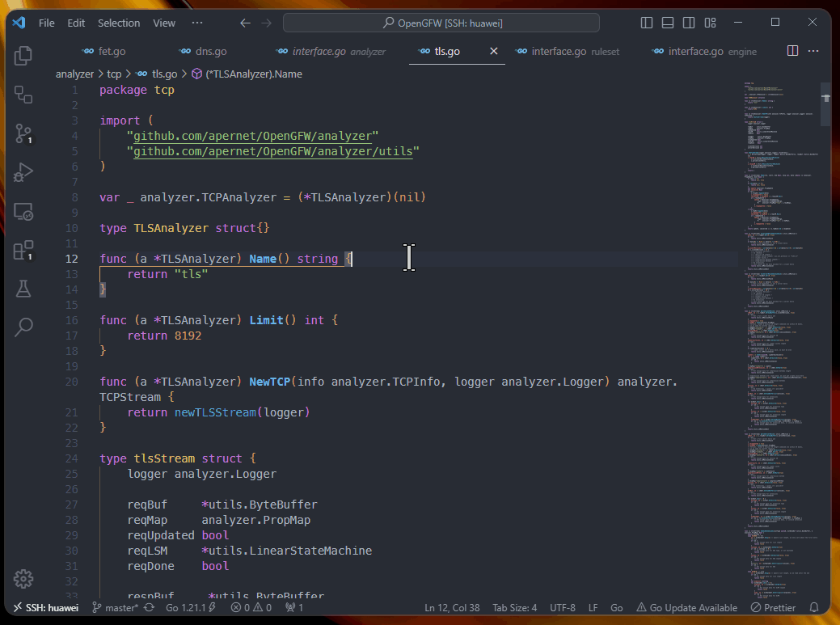This screenshot has height=625, width=840.
Task: Click the notifications bell in status bar
Action: [814, 607]
